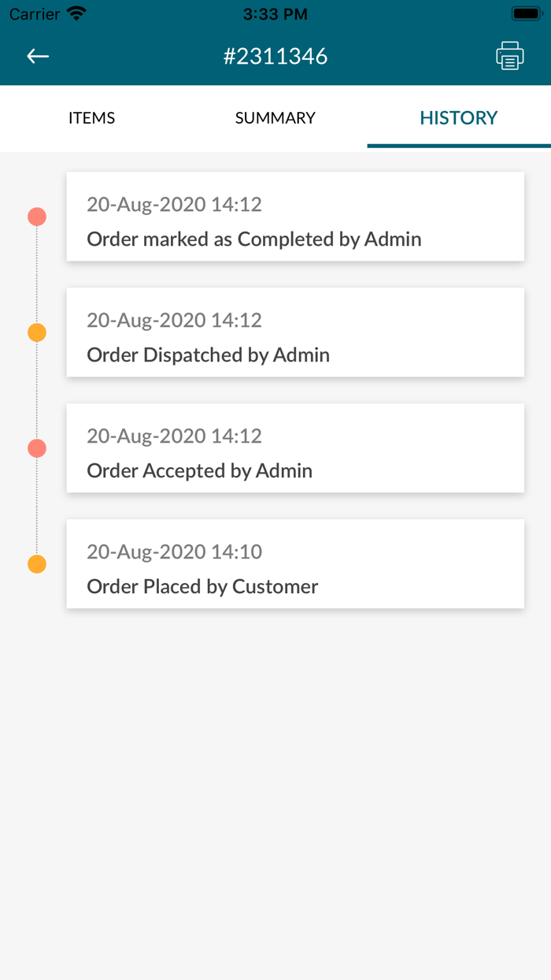The width and height of the screenshot is (551, 980).
Task: Select the red marker next to Order Accepted
Action: (x=37, y=448)
